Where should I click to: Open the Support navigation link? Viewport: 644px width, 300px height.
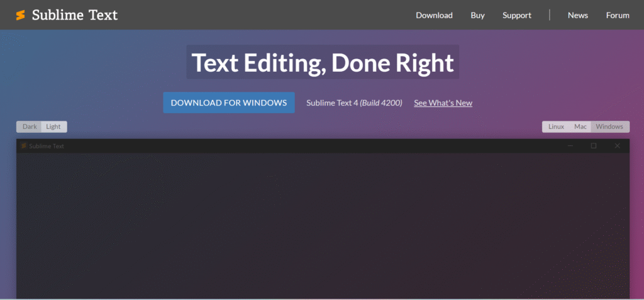pos(516,15)
